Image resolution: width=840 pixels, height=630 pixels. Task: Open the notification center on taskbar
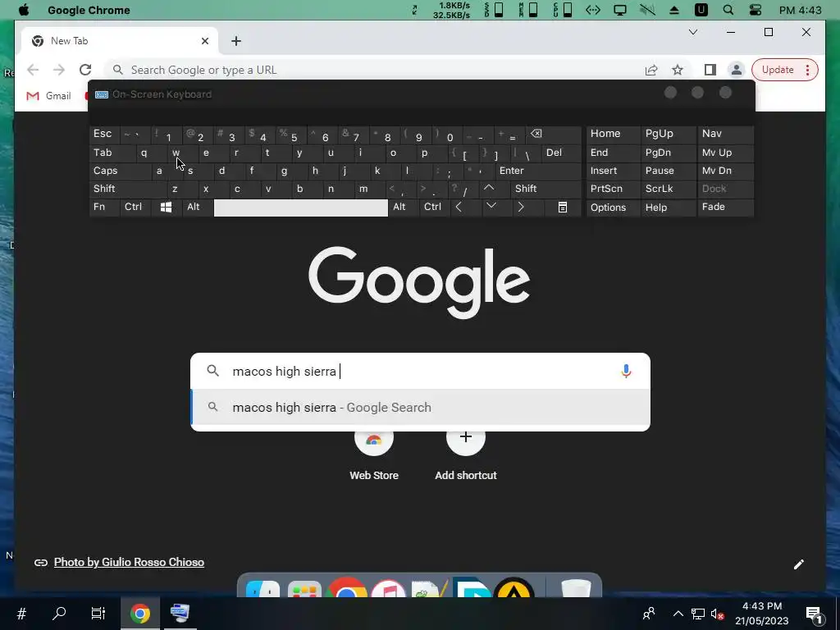click(814, 613)
